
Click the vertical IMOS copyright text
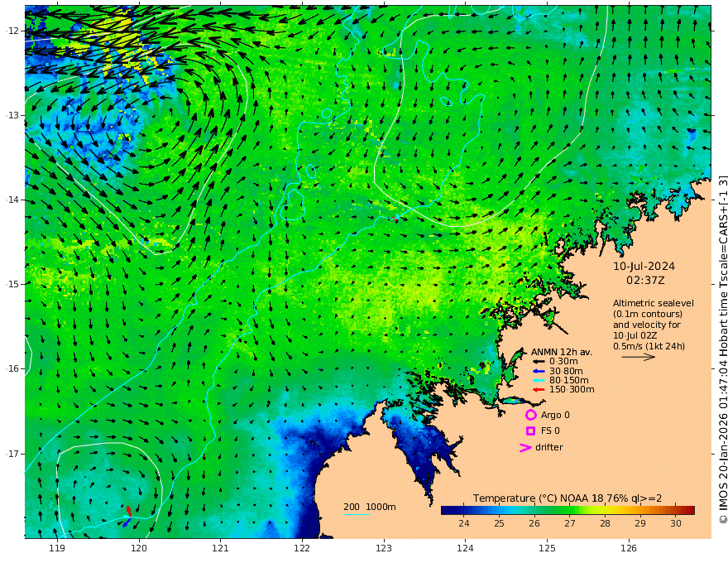point(722,349)
